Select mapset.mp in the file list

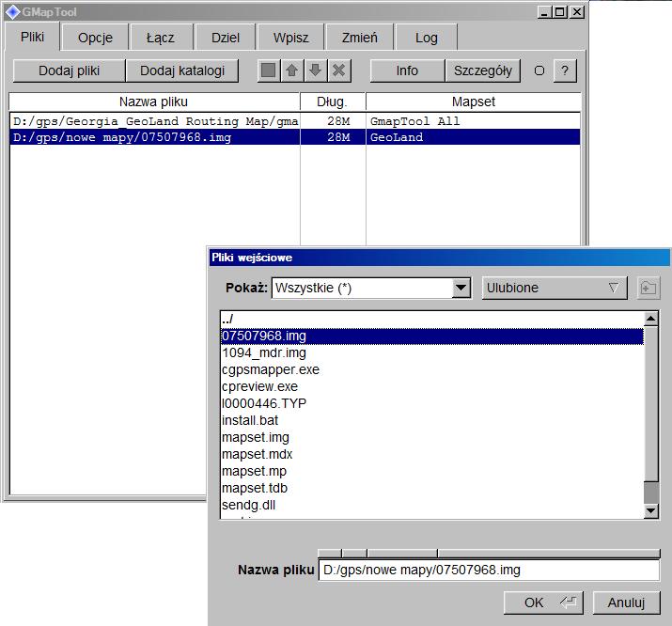[x=432, y=471]
